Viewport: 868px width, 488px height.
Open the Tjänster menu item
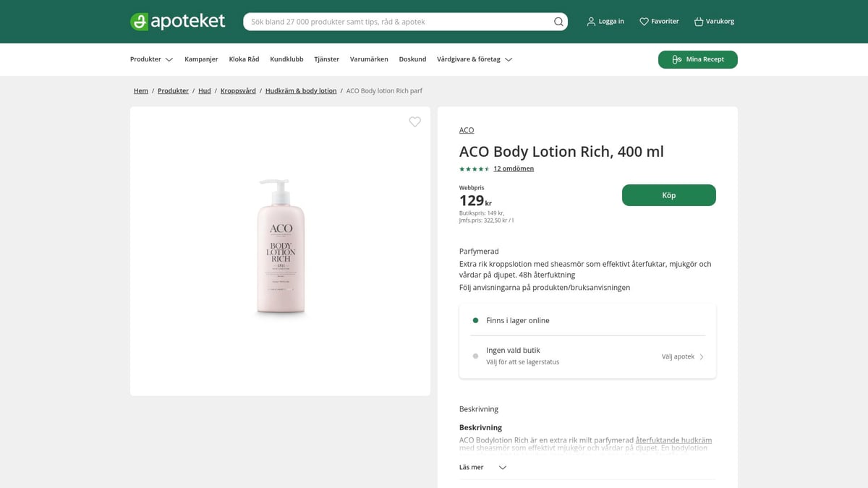[326, 59]
